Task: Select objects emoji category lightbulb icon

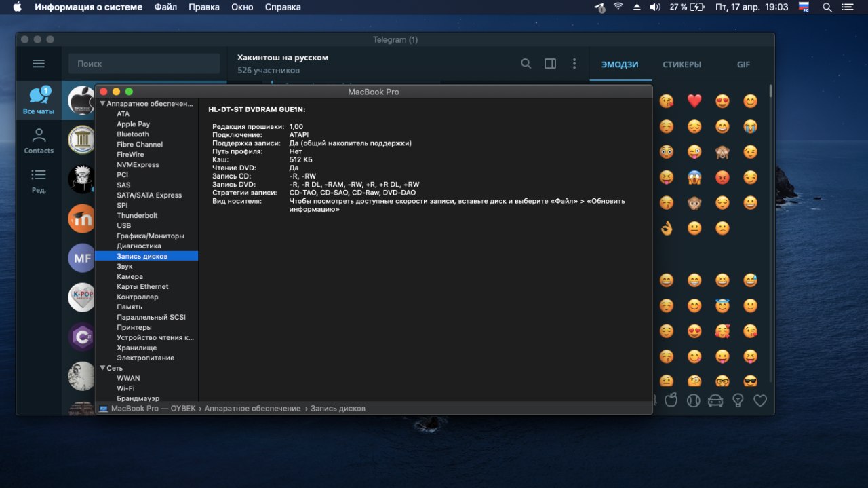Action: pyautogui.click(x=738, y=400)
